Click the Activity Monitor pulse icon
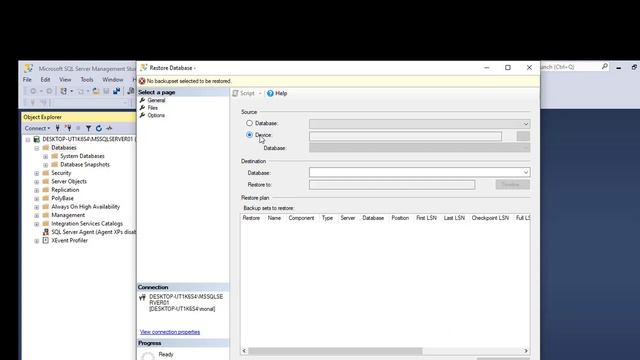The image size is (640, 360). click(x=109, y=128)
